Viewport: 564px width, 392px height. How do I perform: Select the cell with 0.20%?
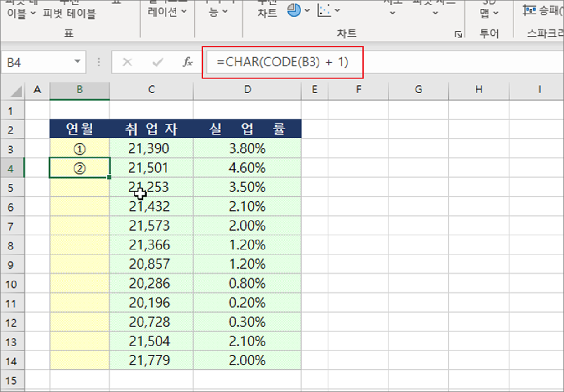[247, 303]
